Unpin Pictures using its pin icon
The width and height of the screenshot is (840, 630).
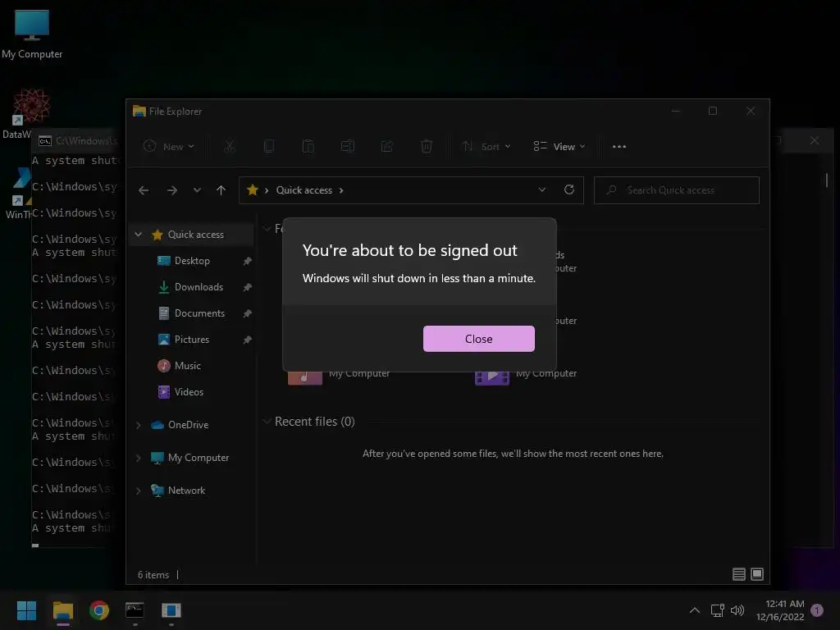click(x=247, y=340)
